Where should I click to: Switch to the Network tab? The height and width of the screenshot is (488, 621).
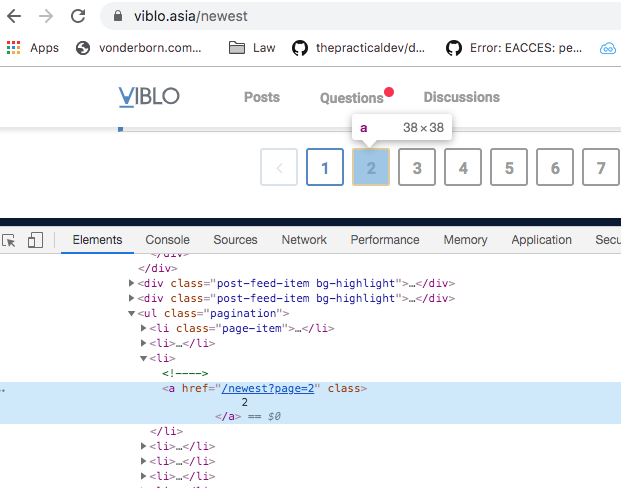(304, 240)
